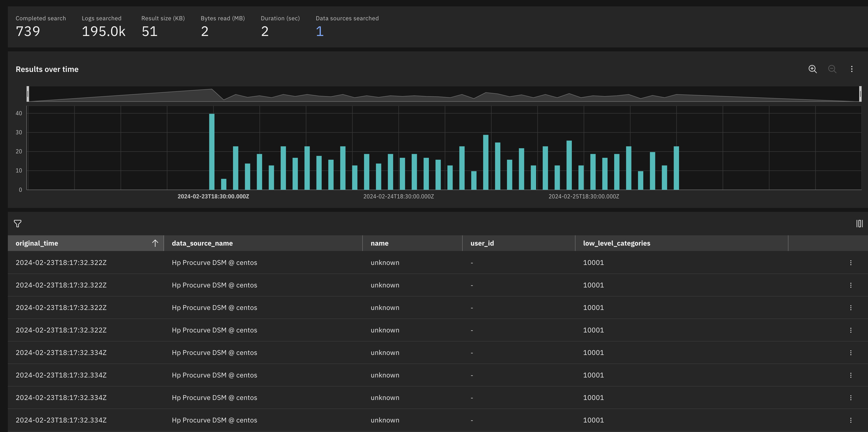Viewport: 868px width, 432px height.
Task: Sort by the user_id column header
Action: coord(482,243)
